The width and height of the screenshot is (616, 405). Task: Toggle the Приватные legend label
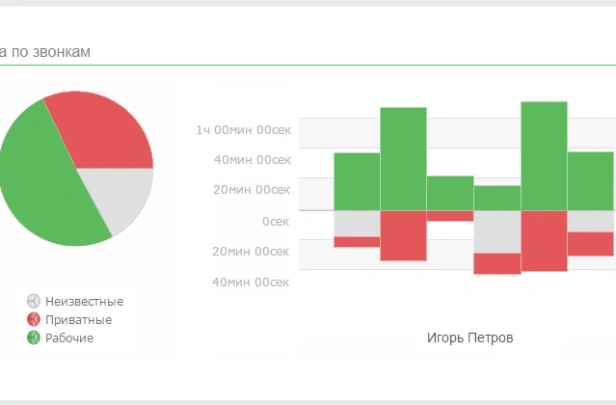78,320
